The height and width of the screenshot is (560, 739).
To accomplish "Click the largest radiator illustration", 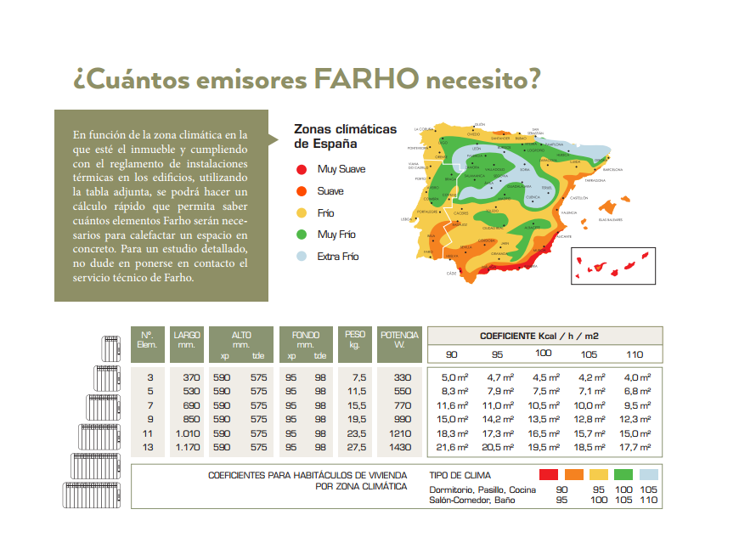I will tap(92, 495).
